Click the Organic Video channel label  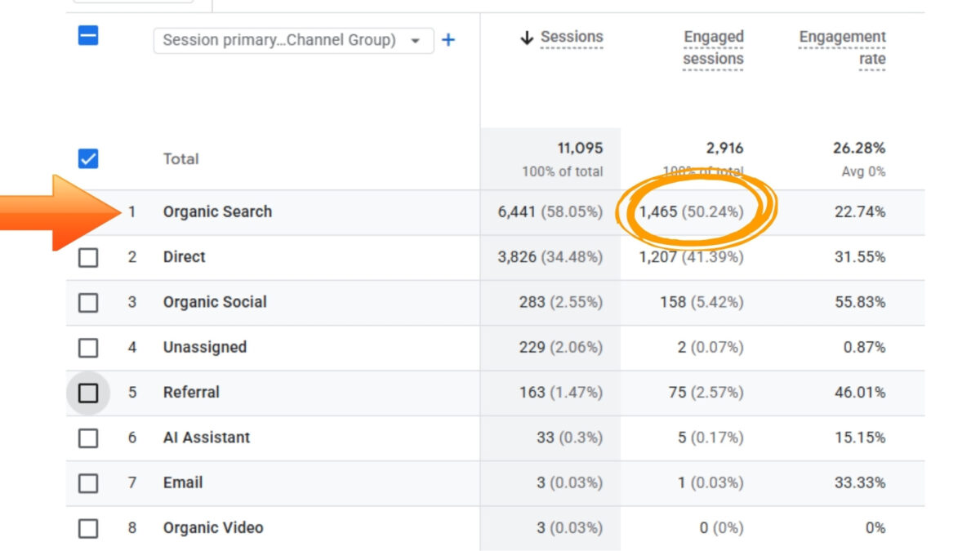(213, 527)
